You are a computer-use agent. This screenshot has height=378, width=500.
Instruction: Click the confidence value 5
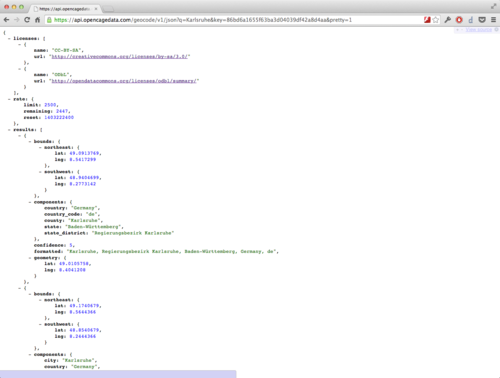71,245
